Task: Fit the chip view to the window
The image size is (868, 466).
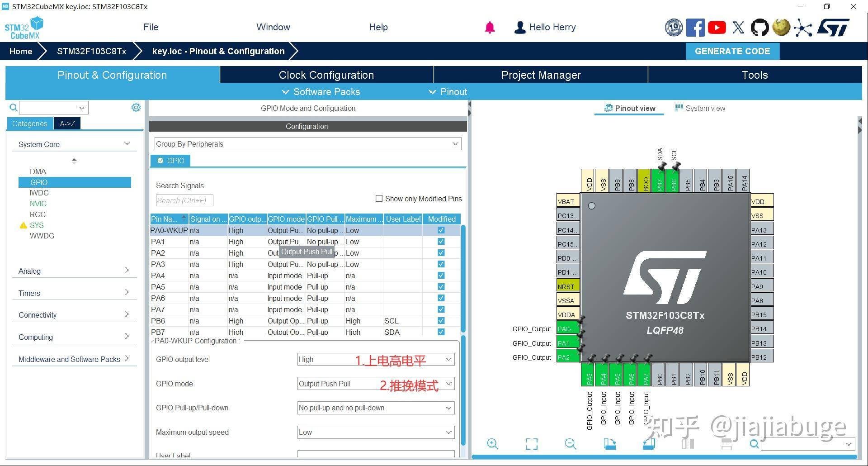Action: (532, 444)
